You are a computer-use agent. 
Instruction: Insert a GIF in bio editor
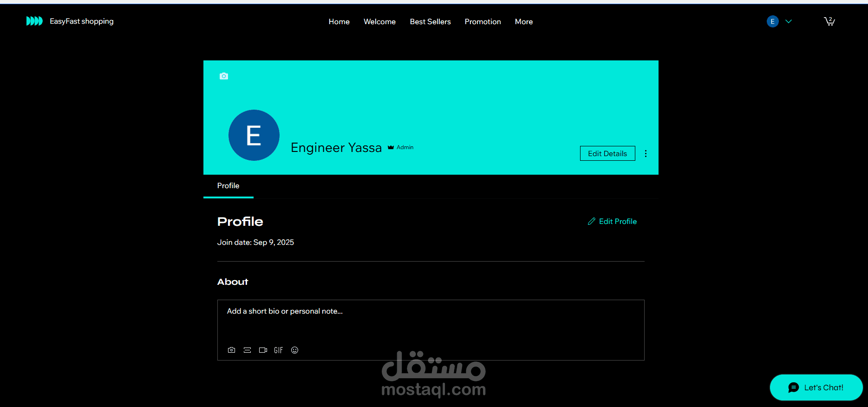tap(279, 350)
